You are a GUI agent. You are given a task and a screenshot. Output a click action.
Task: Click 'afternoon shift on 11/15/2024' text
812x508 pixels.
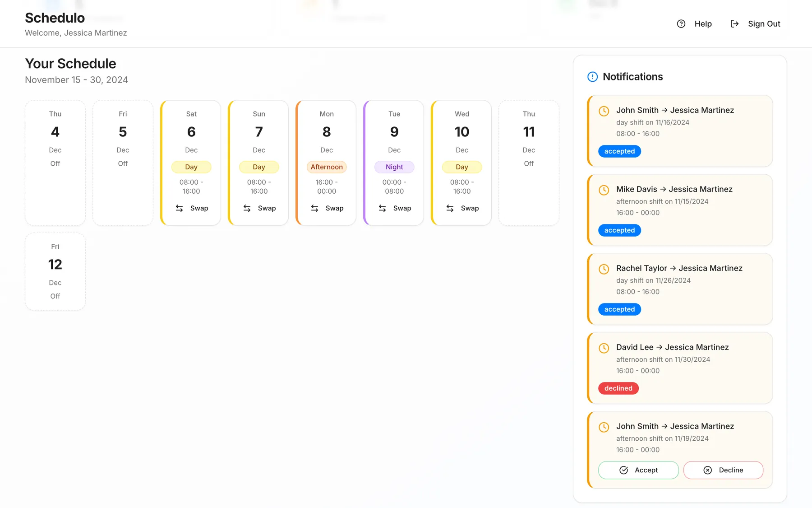click(662, 201)
